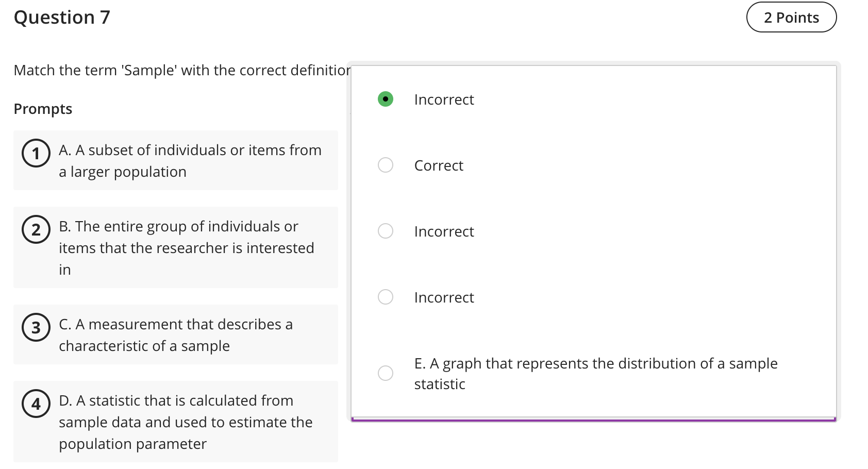Click the 'Prompts' section label
Screen dimensions: 868x469
[43, 108]
